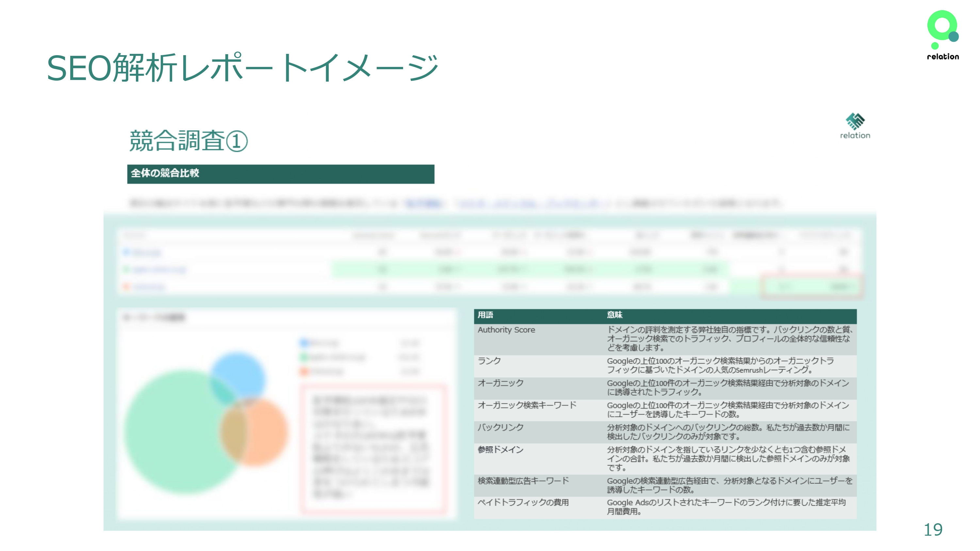Click the green marker beside the second competitor row
Viewport: 980px width, 551px height.
point(127,269)
